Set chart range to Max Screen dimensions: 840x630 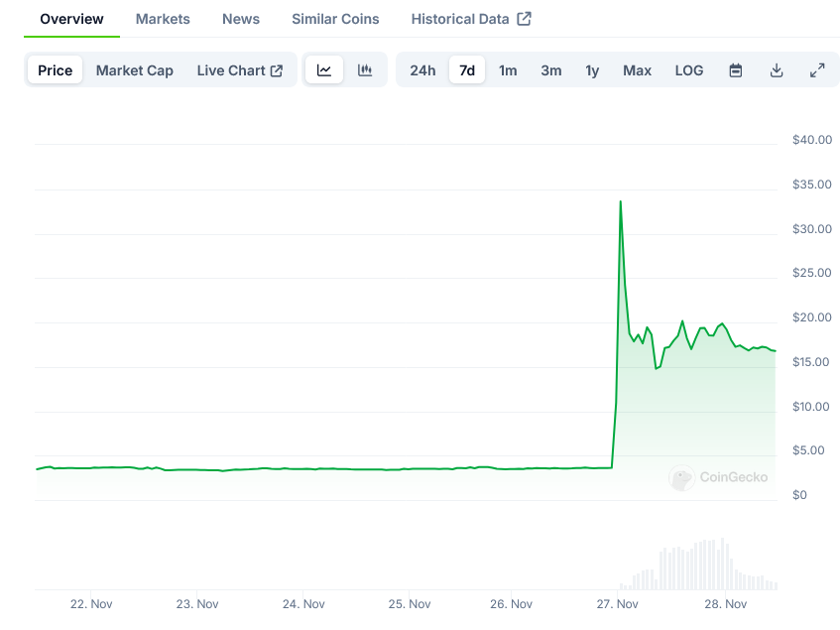(637, 70)
